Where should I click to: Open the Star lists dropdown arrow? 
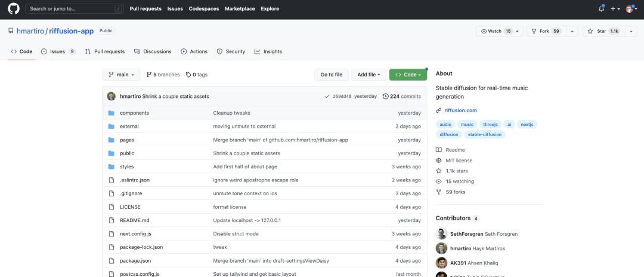(x=631, y=31)
